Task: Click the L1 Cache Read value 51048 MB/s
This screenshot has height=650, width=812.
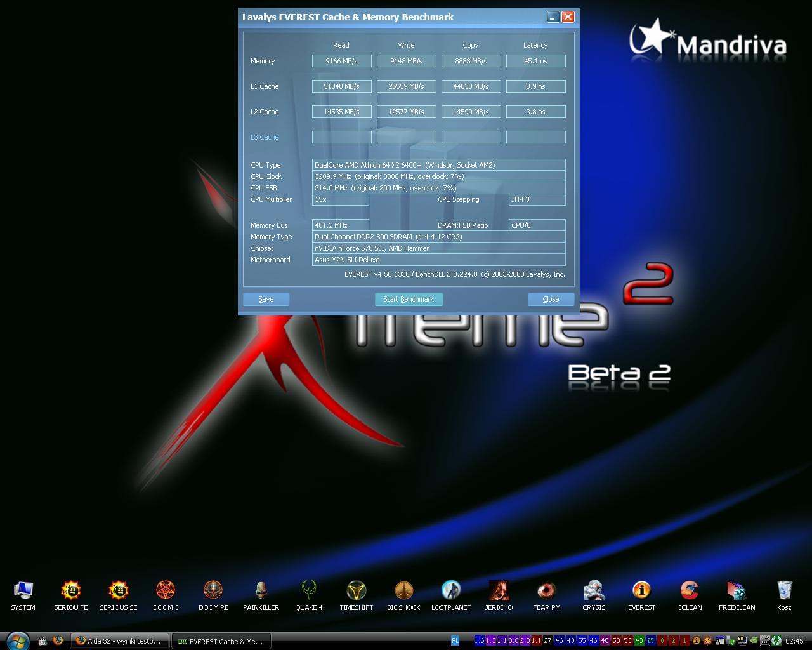Action: click(x=341, y=86)
